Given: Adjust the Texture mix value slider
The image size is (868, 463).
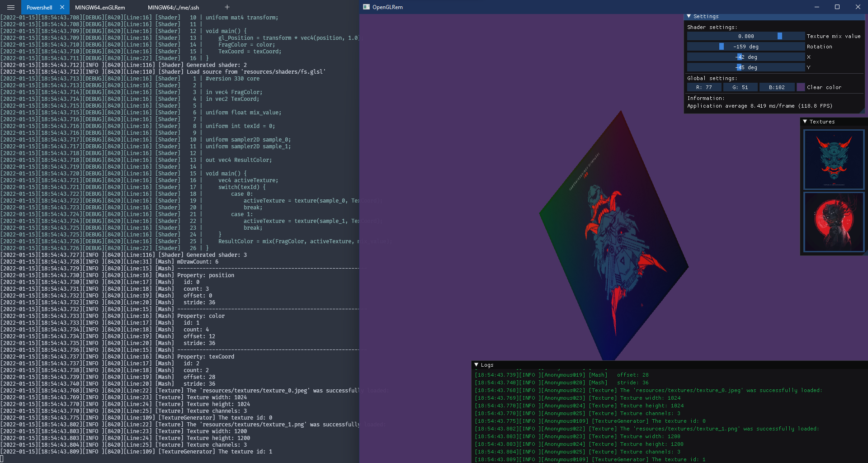Looking at the screenshot, I should [746, 36].
